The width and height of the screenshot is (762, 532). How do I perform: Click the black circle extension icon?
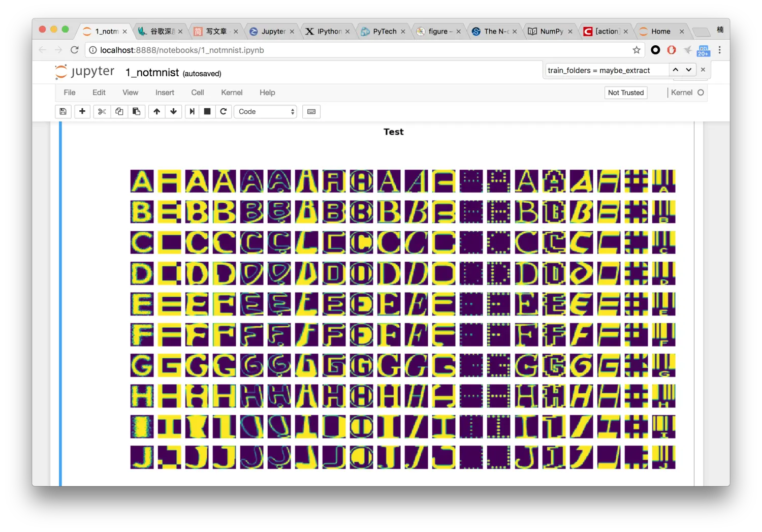pos(655,50)
